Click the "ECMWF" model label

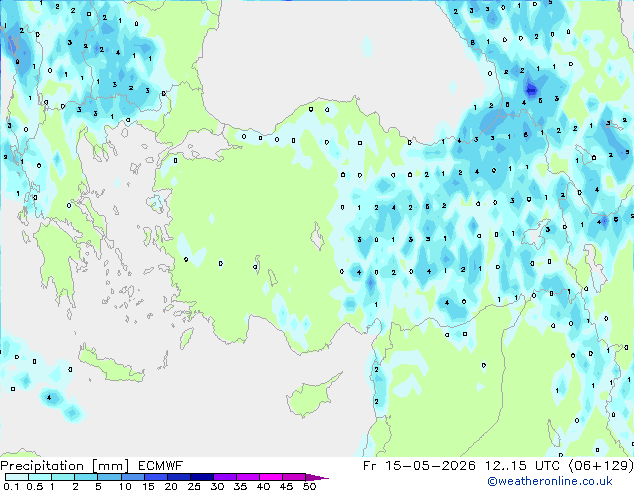point(161,466)
